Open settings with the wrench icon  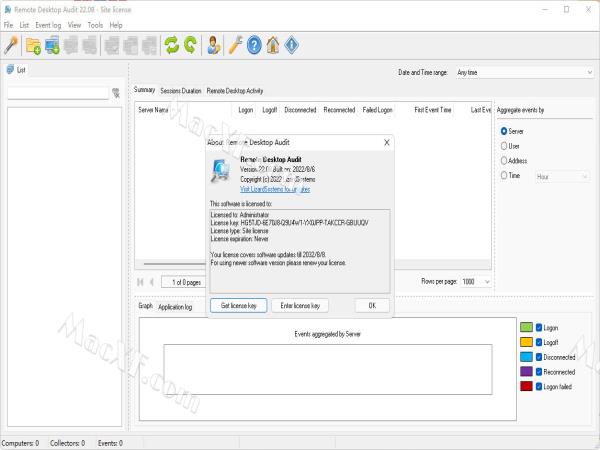[x=235, y=45]
